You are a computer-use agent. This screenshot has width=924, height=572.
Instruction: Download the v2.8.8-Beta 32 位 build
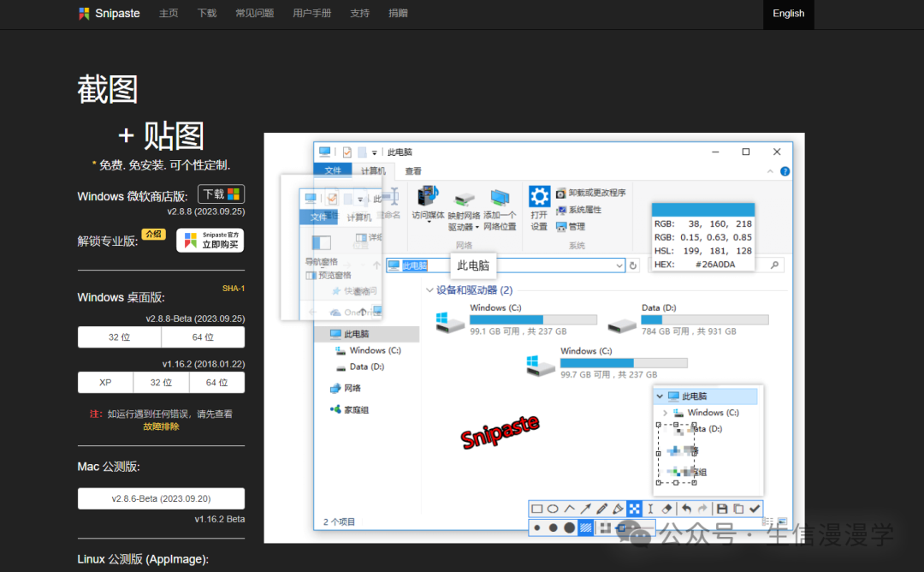119,337
